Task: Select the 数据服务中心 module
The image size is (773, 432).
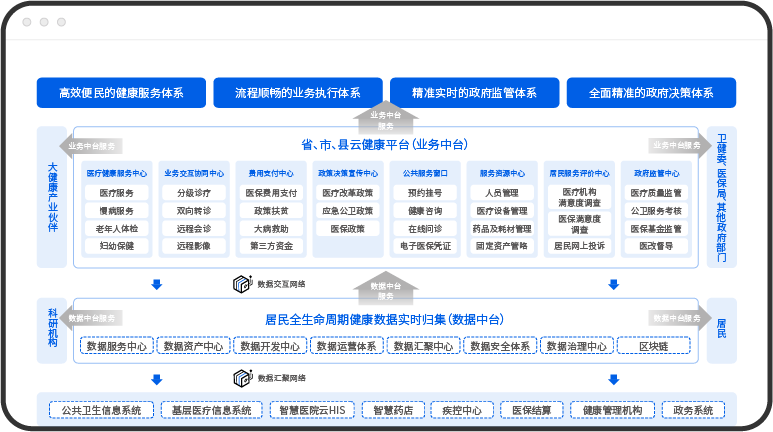Action: 116,346
